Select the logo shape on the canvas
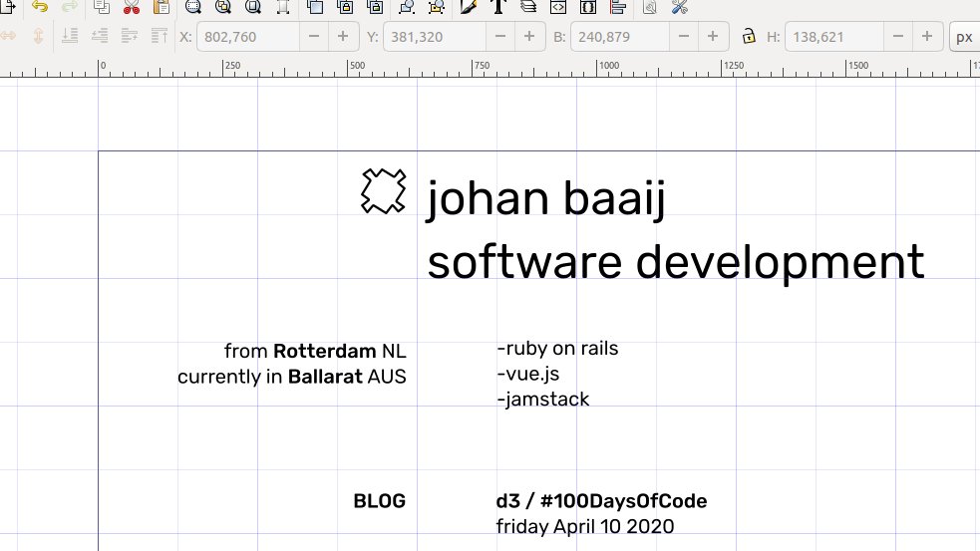 click(x=383, y=191)
